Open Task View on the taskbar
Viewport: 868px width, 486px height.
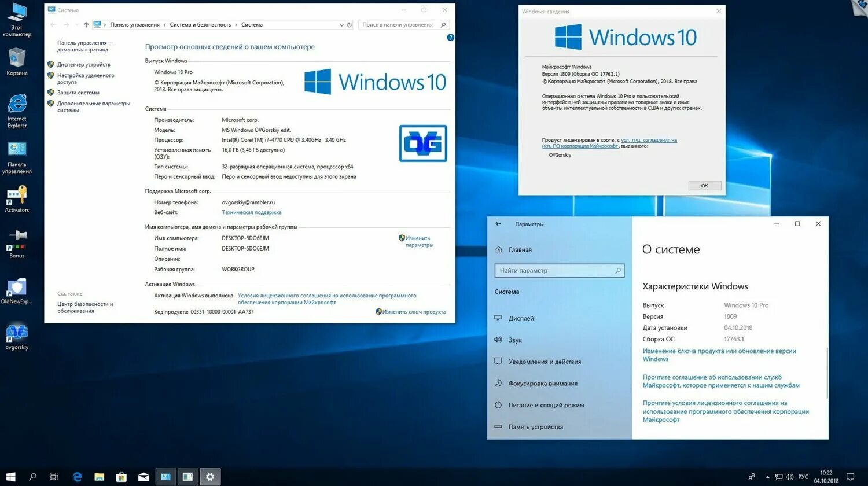pyautogui.click(x=54, y=477)
